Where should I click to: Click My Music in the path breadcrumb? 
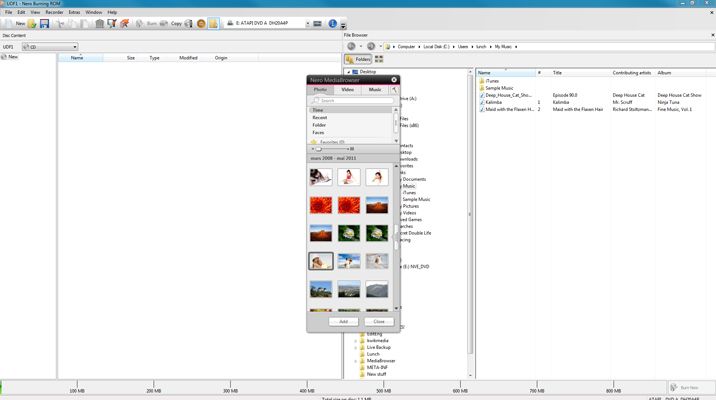[x=503, y=47]
